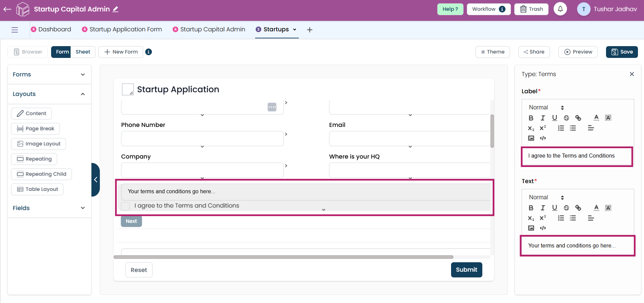Collapse the Layouts section
Screen dimensions: 644x303
pos(49,94)
